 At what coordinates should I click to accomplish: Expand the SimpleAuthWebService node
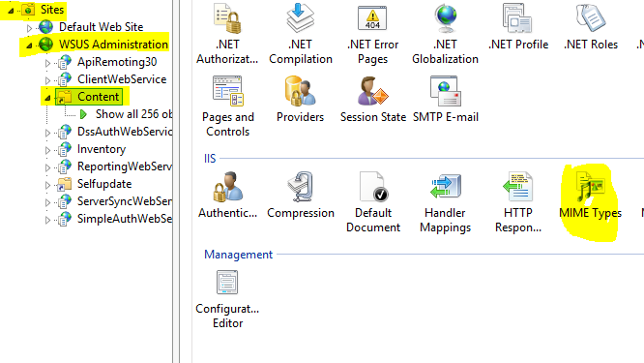(47, 220)
